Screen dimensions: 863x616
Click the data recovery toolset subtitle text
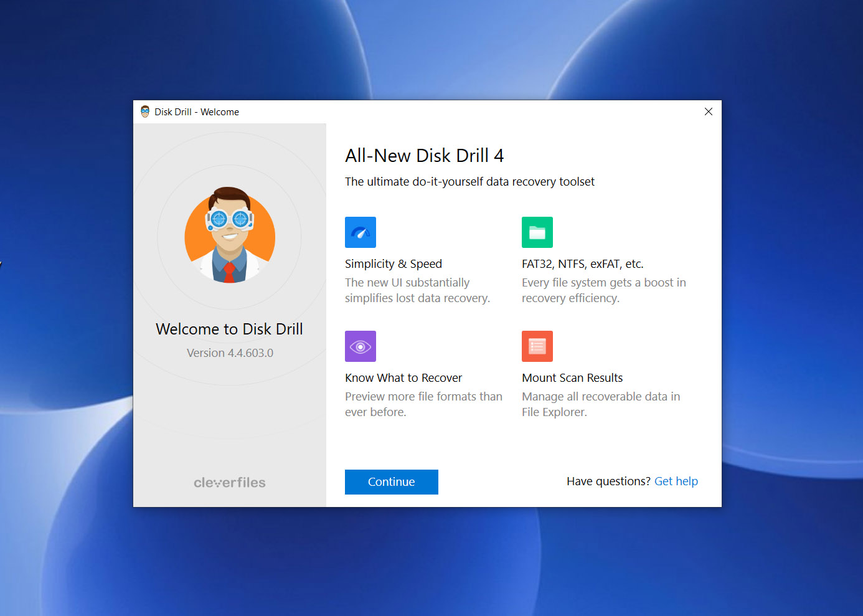(x=470, y=181)
